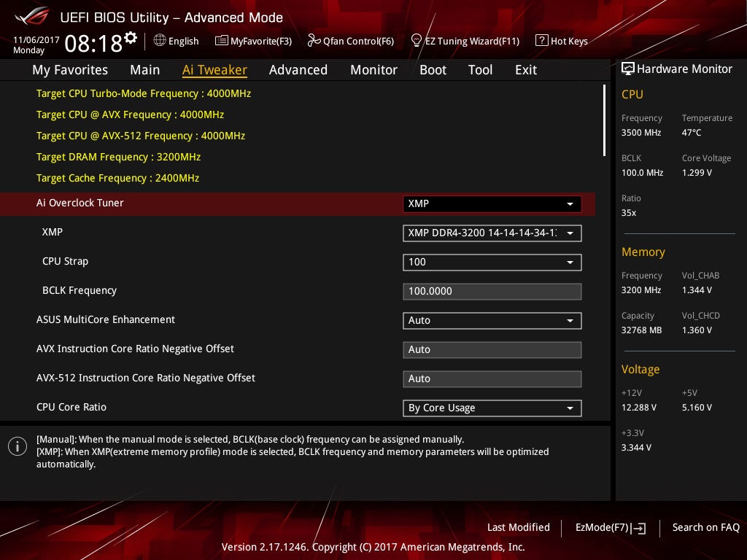The height and width of the screenshot is (560, 747).
Task: Expand the XMP profile dropdown
Action: coord(492,233)
